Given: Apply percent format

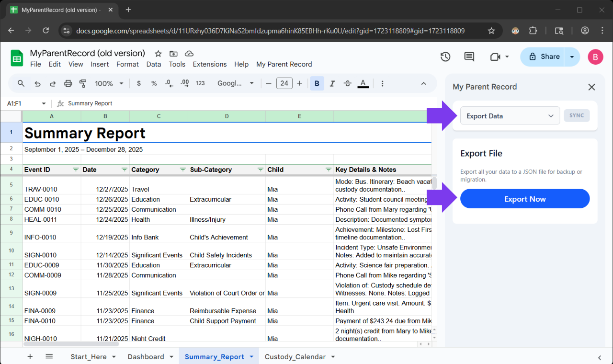Looking at the screenshot, I should click(x=154, y=83).
